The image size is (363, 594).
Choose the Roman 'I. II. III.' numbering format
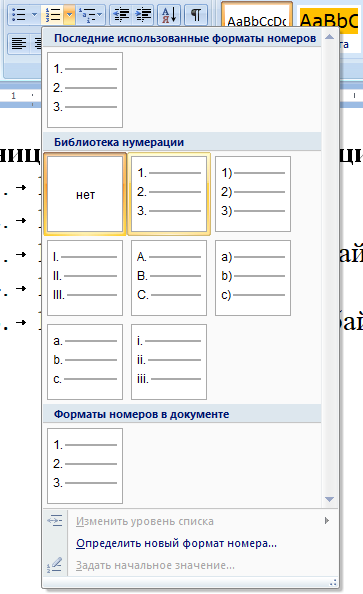85,278
